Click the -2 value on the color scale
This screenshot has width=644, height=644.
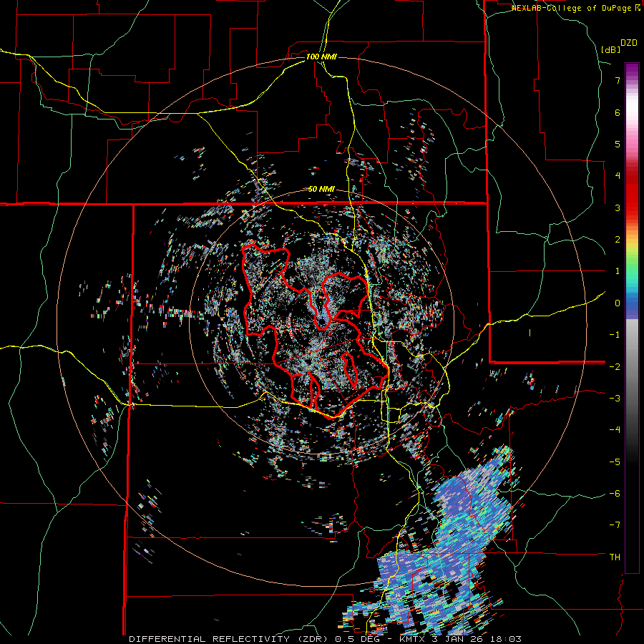click(615, 366)
